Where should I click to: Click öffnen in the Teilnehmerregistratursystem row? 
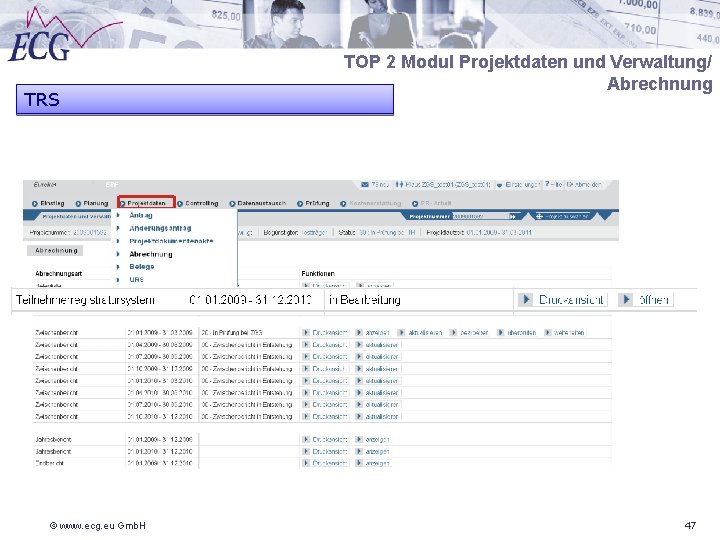[x=646, y=300]
